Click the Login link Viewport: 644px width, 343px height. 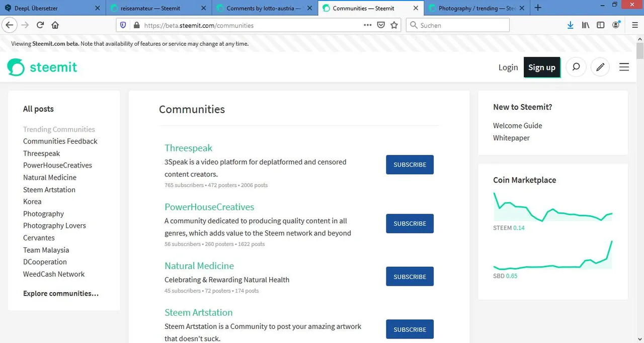pyautogui.click(x=508, y=67)
